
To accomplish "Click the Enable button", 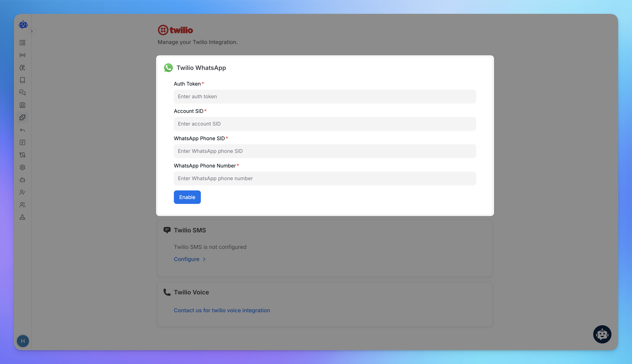I will pos(187,197).
